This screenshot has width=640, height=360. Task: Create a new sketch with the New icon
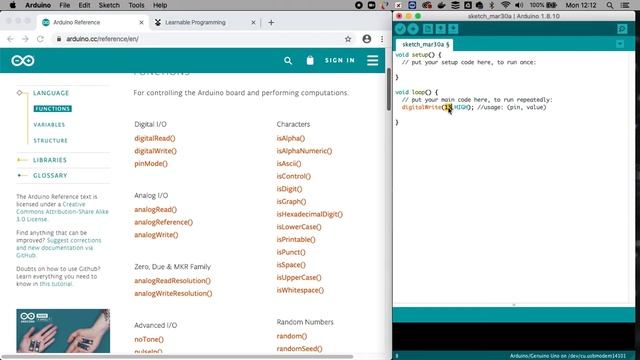428,29
